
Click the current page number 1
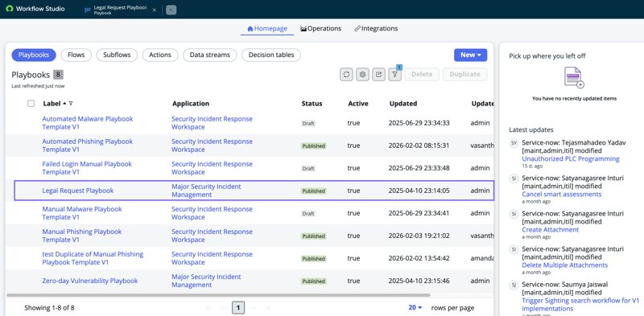click(238, 308)
